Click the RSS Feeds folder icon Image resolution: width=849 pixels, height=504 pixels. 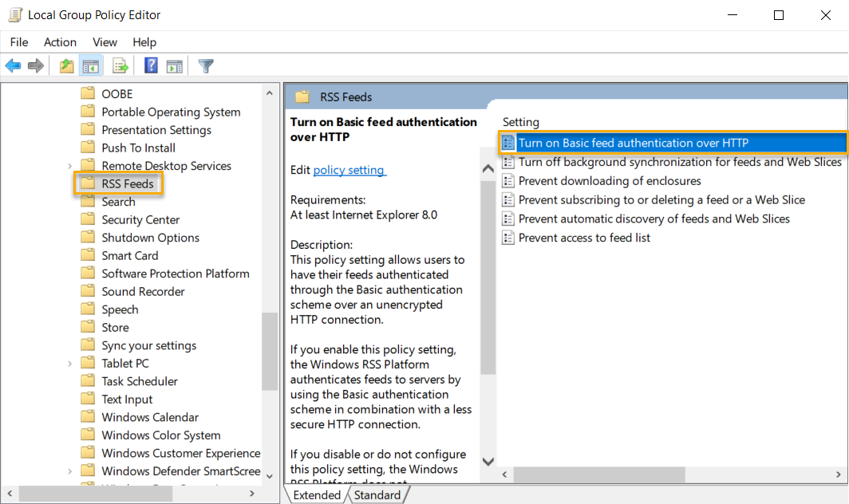pyautogui.click(x=88, y=183)
